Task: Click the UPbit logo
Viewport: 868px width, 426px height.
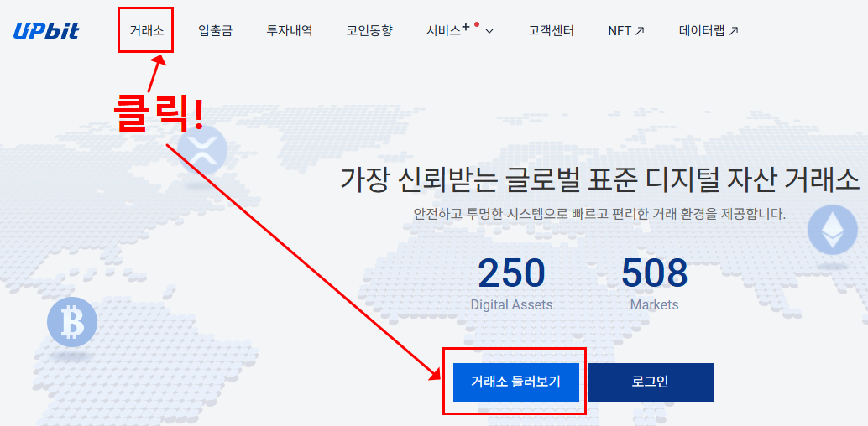Action: point(46,31)
